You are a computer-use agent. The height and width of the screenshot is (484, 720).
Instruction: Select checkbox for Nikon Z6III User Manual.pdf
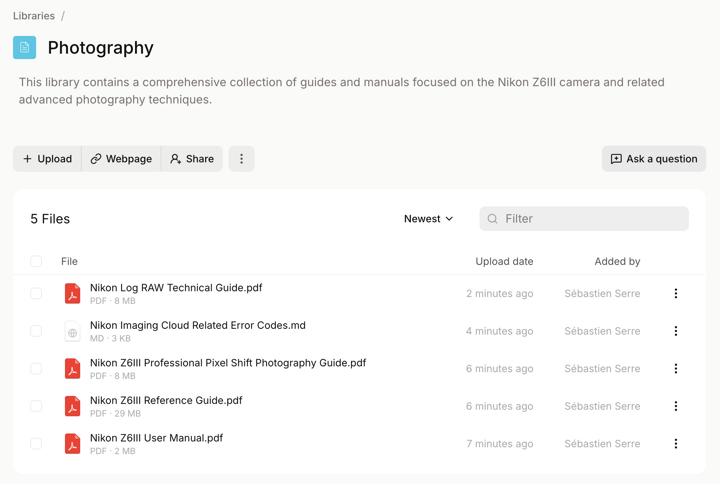point(36,444)
